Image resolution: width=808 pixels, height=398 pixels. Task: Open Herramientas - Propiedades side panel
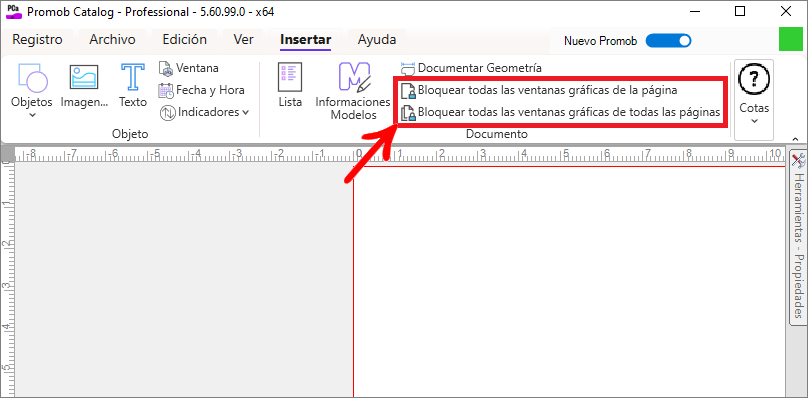[x=798, y=237]
